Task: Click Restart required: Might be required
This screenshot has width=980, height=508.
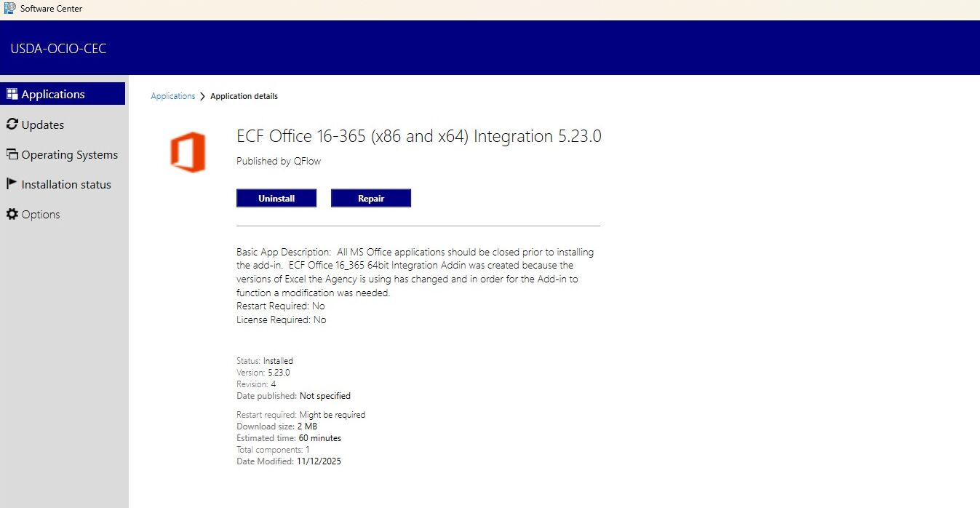Action: 300,415
